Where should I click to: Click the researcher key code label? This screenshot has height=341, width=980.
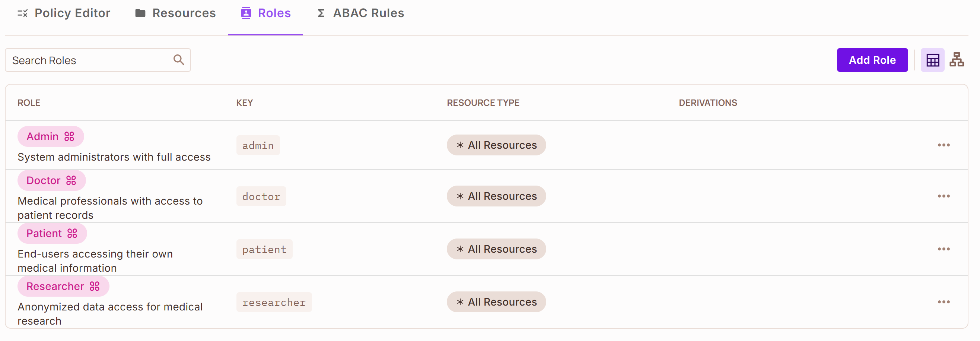click(274, 302)
